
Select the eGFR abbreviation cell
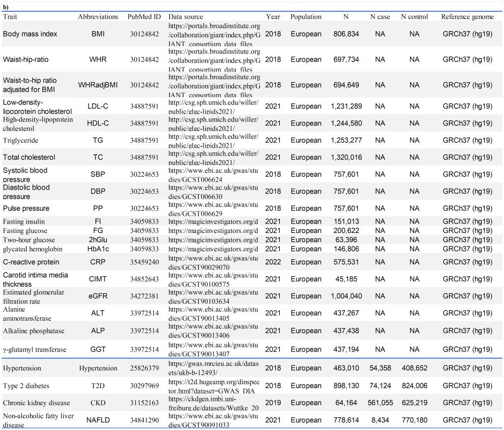click(x=98, y=296)
